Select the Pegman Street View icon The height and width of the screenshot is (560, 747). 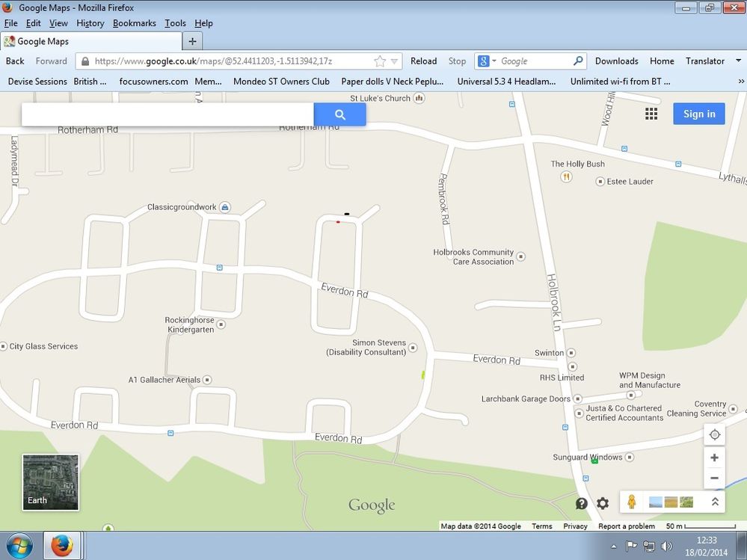coord(632,502)
